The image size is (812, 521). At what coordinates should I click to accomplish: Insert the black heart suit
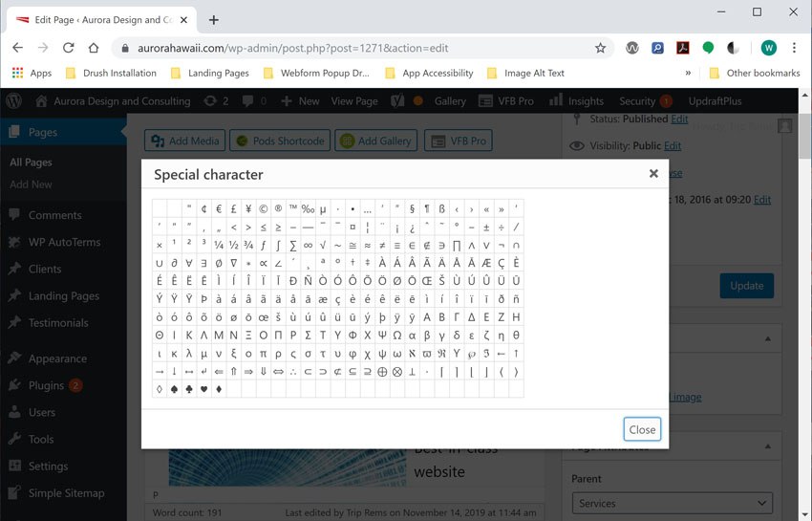204,389
